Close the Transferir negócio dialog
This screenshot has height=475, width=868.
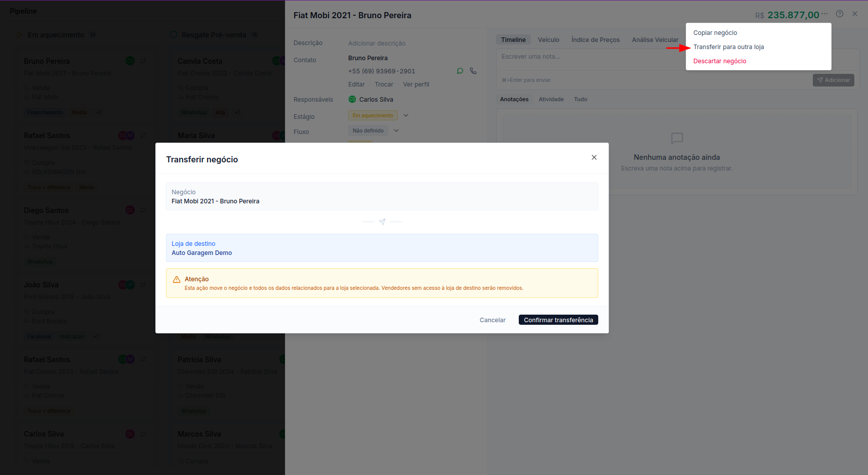594,157
